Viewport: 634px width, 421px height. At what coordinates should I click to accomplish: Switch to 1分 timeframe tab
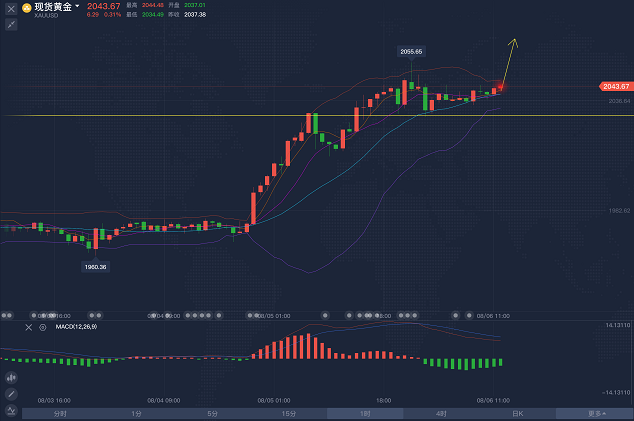click(x=136, y=413)
